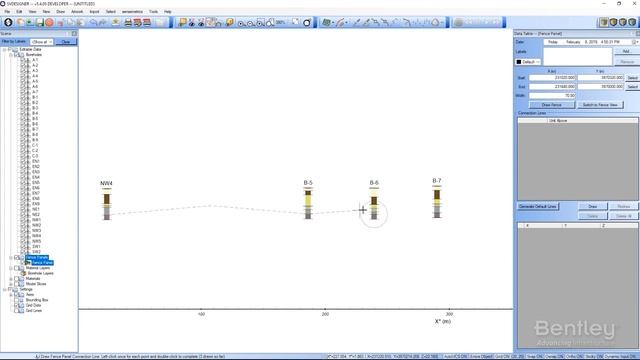Click the polygon shape tool icon
Viewport: 640px width, 360px height.
(436, 22)
